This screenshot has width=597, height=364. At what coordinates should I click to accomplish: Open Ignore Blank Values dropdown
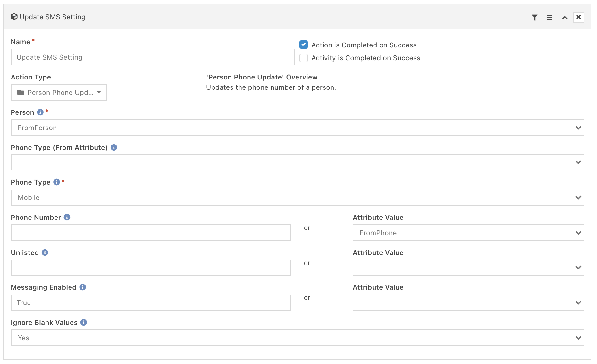297,338
